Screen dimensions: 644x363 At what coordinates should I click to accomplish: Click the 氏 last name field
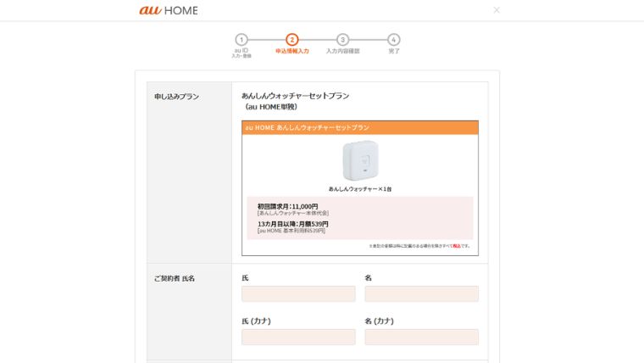[x=298, y=294]
